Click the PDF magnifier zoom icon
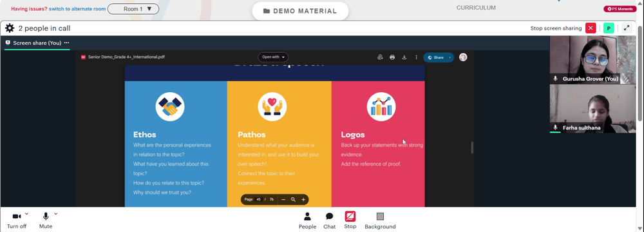The height and width of the screenshot is (232, 644). 293,200
